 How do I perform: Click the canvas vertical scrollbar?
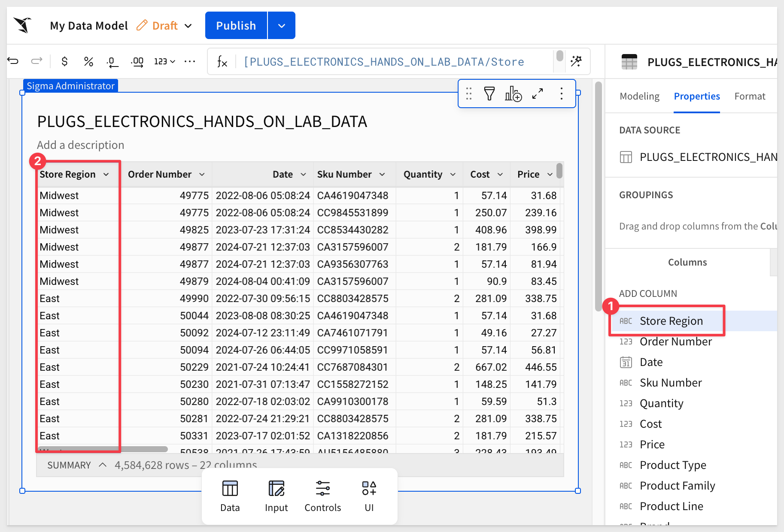(598, 196)
